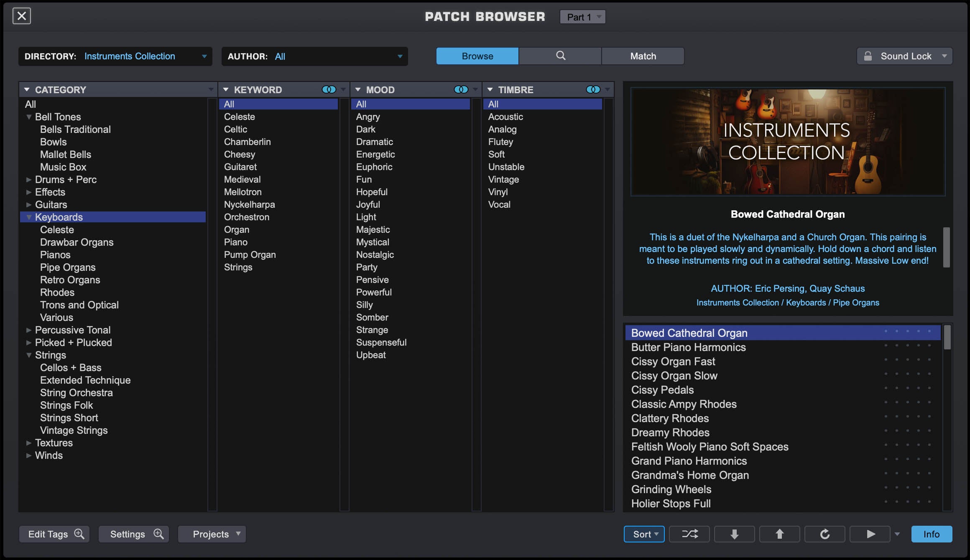This screenshot has height=560, width=970.
Task: Collapse the Keyboards category tree
Action: [28, 217]
